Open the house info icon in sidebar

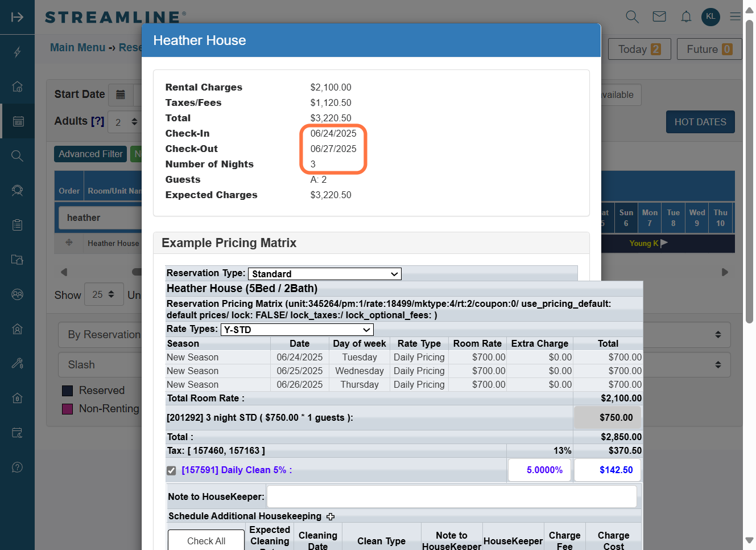click(18, 87)
